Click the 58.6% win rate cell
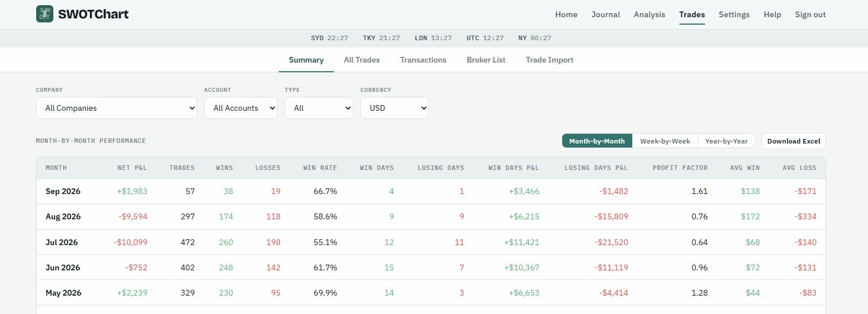 pos(325,216)
